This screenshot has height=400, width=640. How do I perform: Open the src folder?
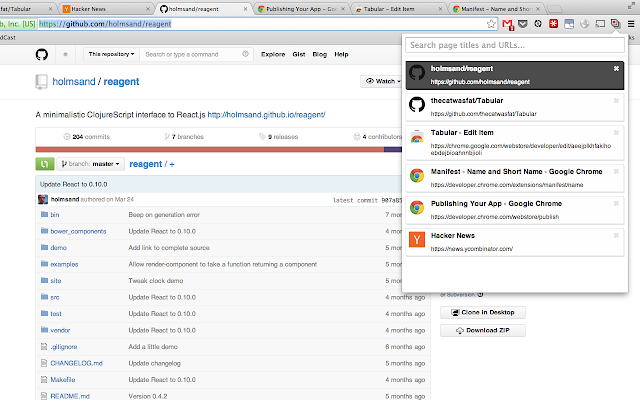click(x=55, y=298)
